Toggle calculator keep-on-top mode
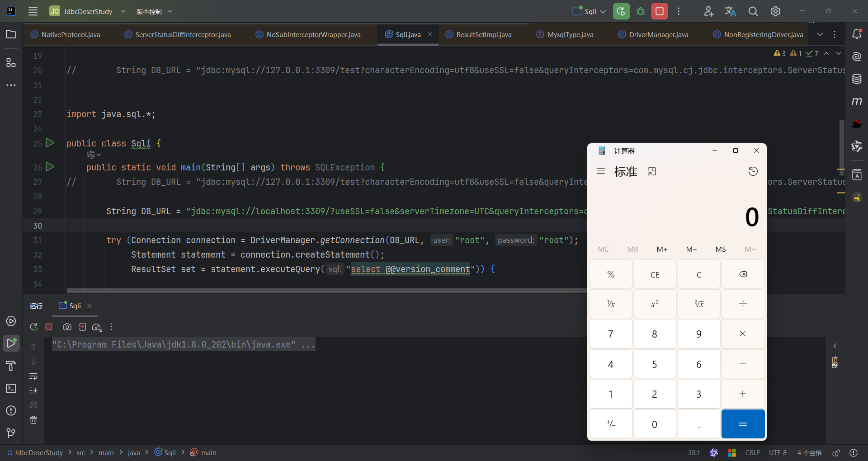868x461 pixels. pyautogui.click(x=651, y=172)
